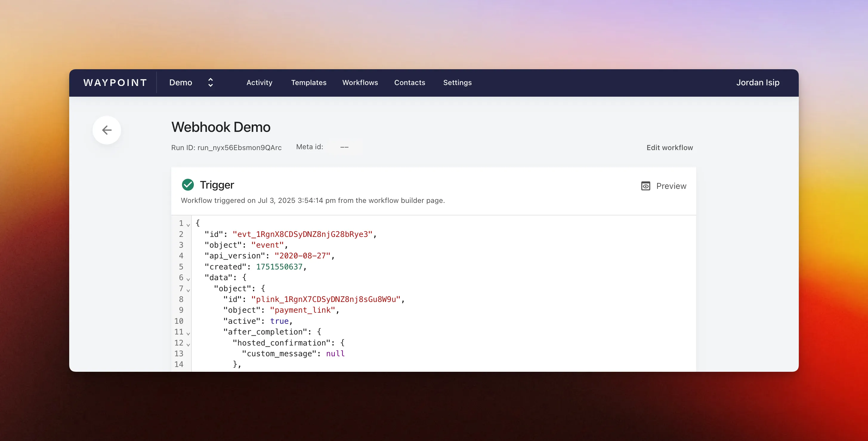Viewport: 868px width, 441px height.
Task: Open the Contacts page
Action: (x=410, y=83)
